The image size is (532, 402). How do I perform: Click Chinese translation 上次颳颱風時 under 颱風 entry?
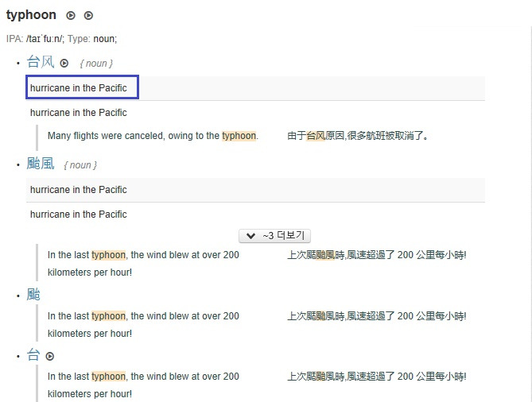[377, 255]
